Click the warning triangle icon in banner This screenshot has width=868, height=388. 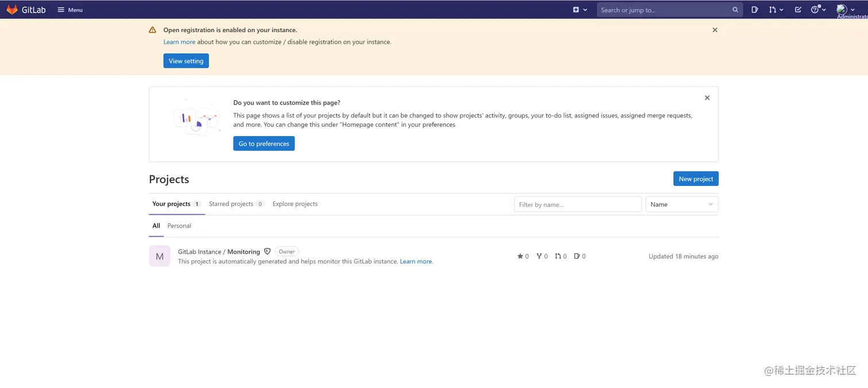(153, 30)
